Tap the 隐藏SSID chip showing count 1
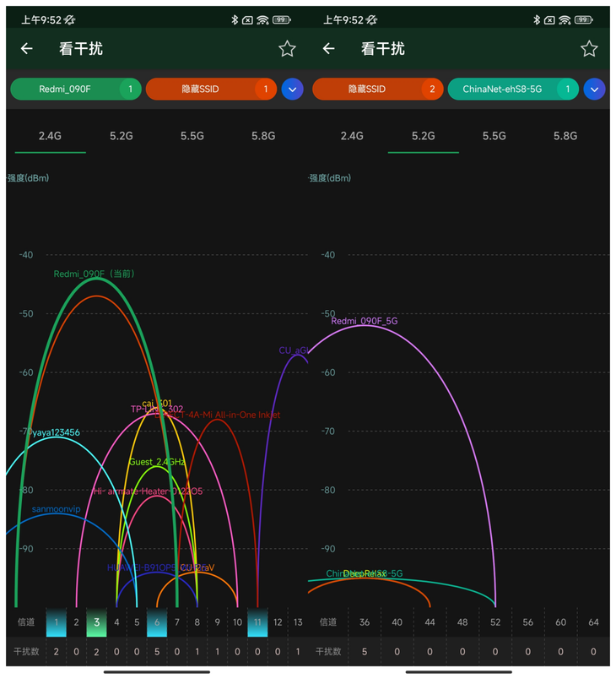The width and height of the screenshot is (616, 684). point(211,90)
